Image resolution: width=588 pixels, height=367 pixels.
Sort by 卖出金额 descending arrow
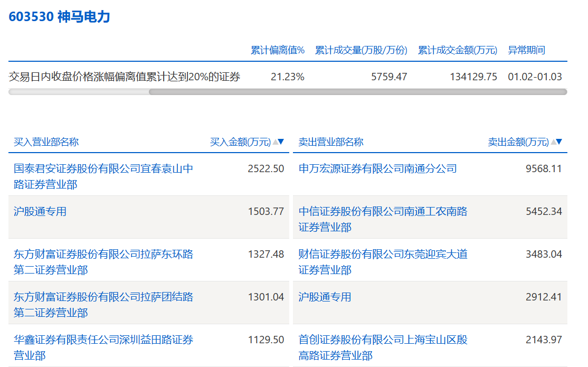pyautogui.click(x=559, y=142)
